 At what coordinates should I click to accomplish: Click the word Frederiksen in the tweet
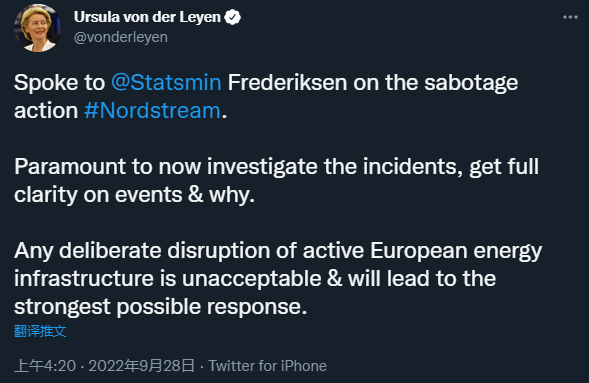[x=287, y=83]
